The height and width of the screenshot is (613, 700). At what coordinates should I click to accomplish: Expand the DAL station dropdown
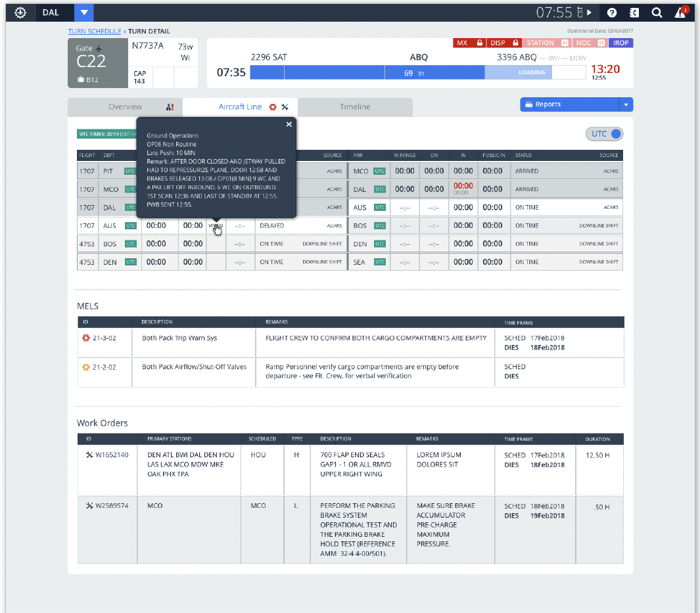point(83,12)
